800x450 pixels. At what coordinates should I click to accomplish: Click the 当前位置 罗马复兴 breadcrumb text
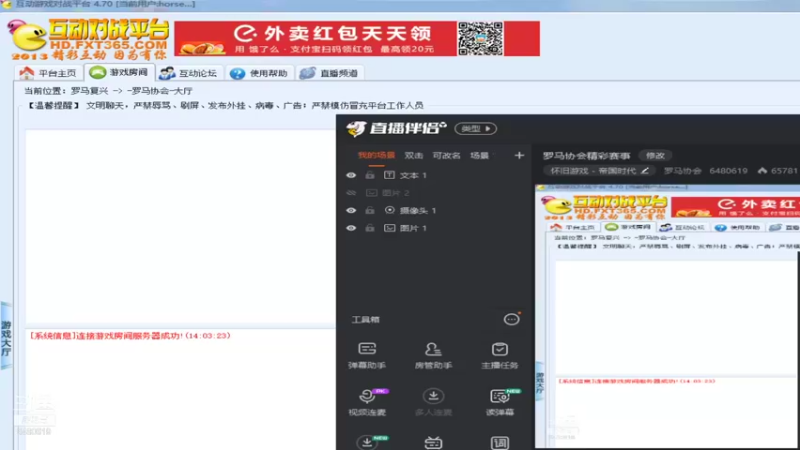pos(108,91)
